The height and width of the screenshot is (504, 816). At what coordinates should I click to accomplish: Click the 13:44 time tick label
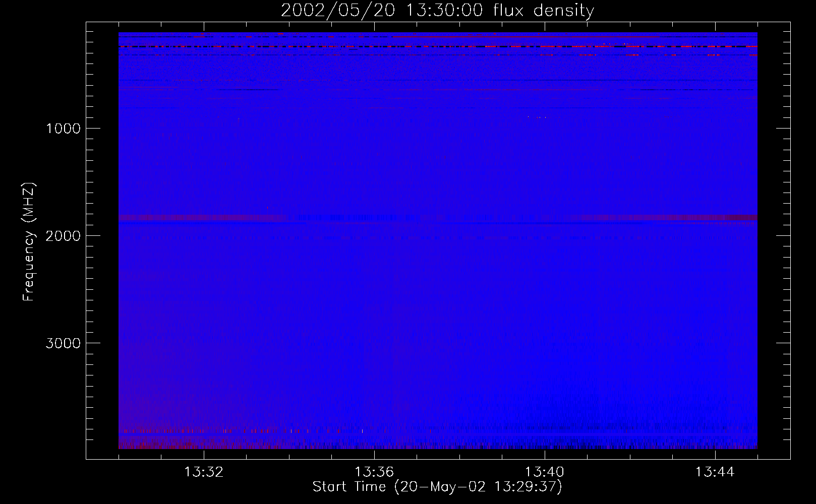[x=715, y=472]
